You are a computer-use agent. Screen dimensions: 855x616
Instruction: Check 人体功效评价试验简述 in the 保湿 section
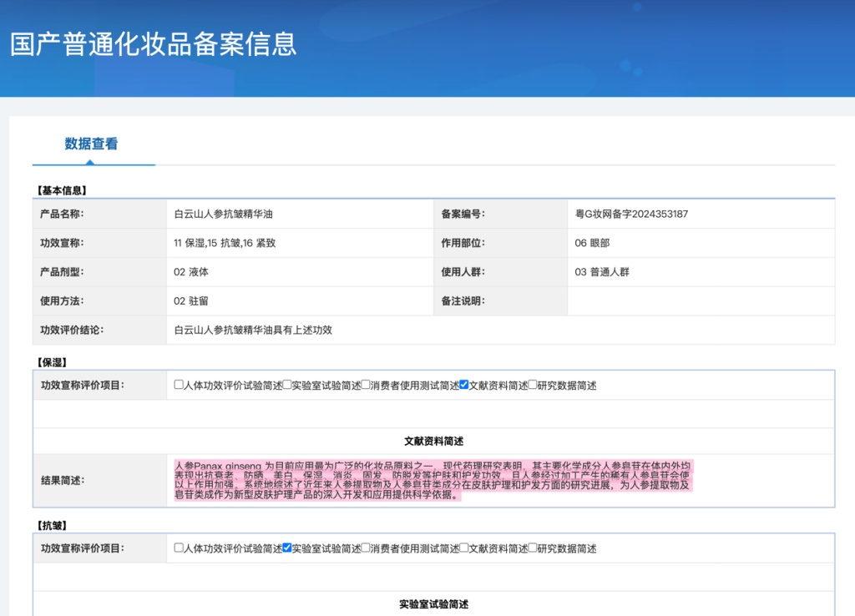(x=177, y=385)
